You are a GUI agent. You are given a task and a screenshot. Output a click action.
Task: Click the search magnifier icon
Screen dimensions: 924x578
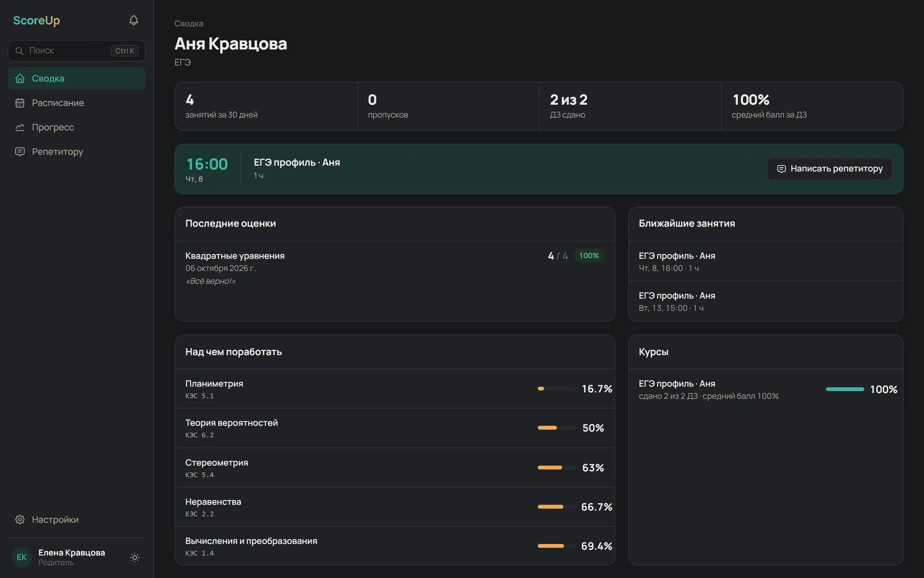tap(19, 51)
